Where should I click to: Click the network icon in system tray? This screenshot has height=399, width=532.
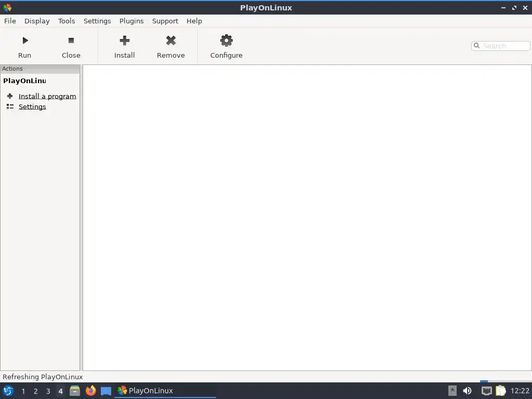click(x=486, y=391)
